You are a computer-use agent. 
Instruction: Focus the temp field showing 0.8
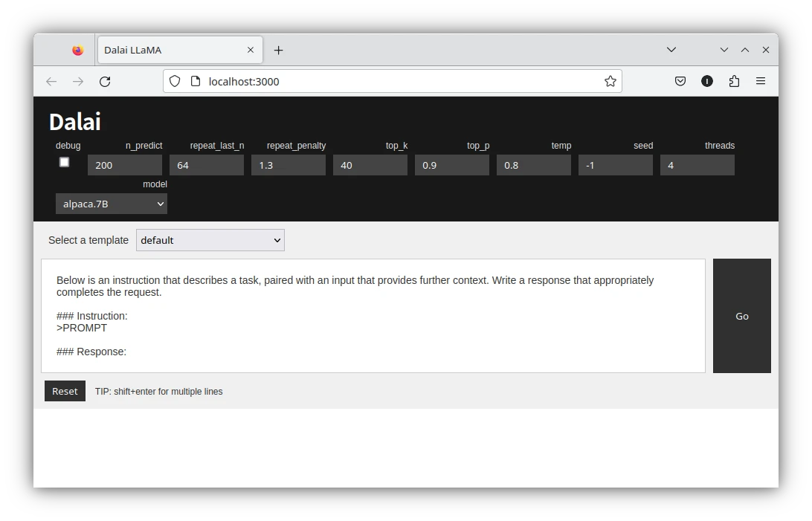(x=533, y=165)
